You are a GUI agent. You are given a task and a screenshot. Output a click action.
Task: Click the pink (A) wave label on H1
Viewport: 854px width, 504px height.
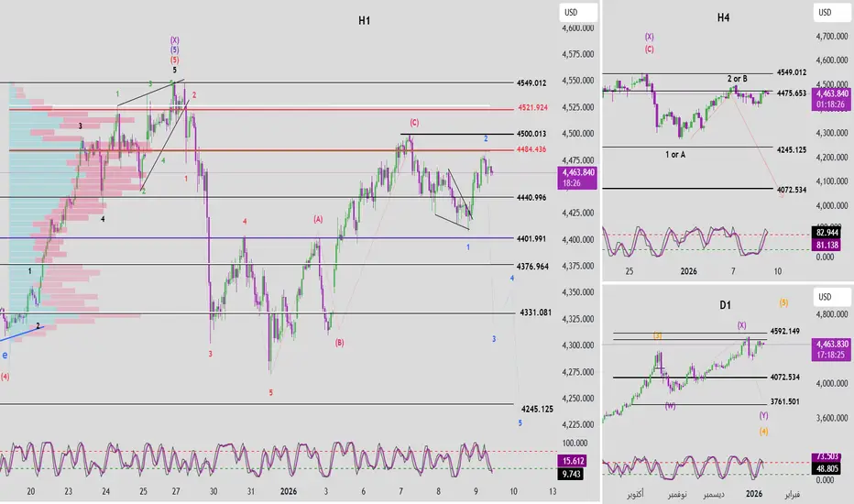318,219
